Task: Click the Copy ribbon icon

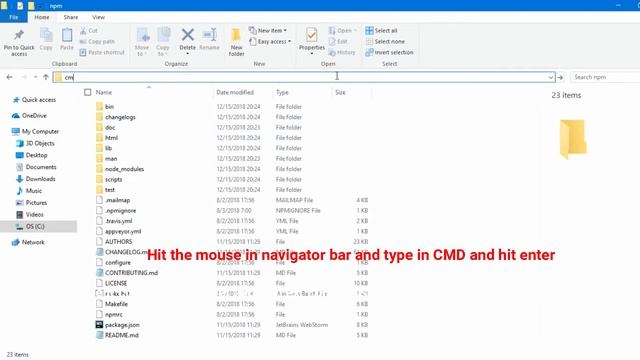Action: [x=46, y=36]
